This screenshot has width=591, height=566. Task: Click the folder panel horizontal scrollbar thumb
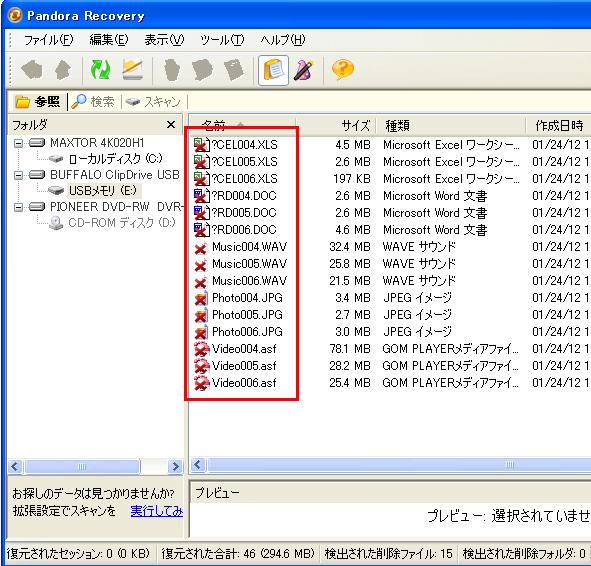click(82, 467)
